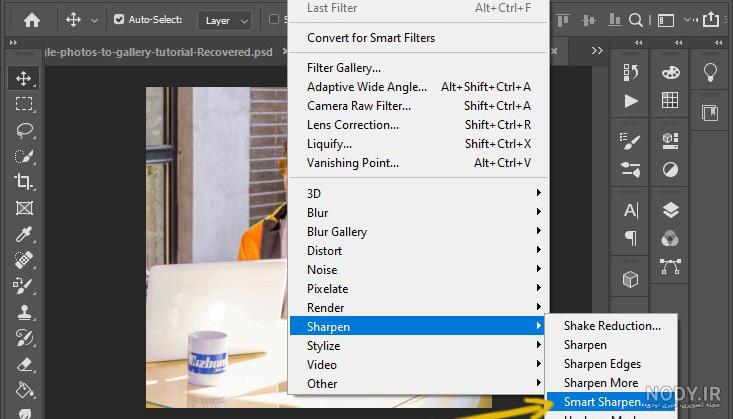Open the Learn lightbulb panel
Image resolution: width=733 pixels, height=419 pixels.
(x=710, y=72)
